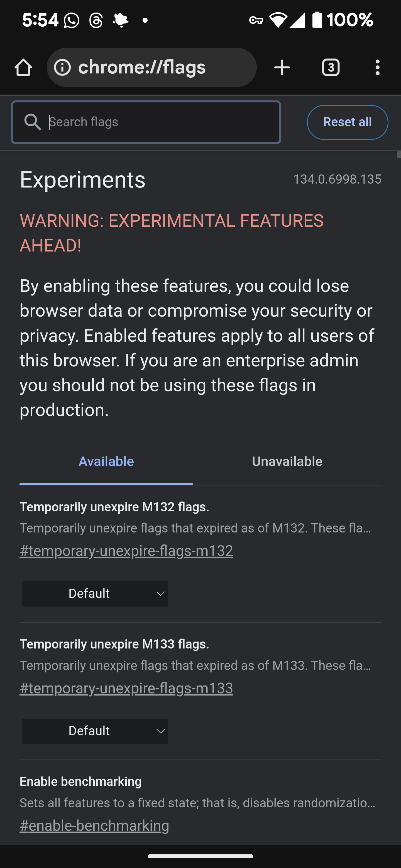Open the #temporary-unexpire-flags-m133 link
This screenshot has width=401, height=868.
coord(126,688)
